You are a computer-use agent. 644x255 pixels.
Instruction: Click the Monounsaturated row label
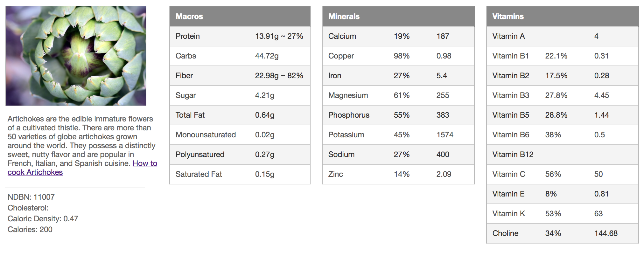click(x=206, y=135)
